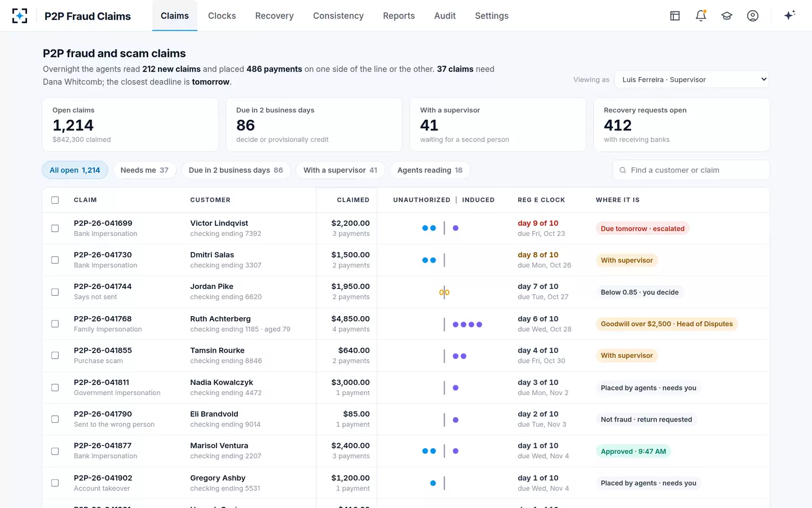
Task: Go to the Consistency tab
Action: [x=338, y=16]
